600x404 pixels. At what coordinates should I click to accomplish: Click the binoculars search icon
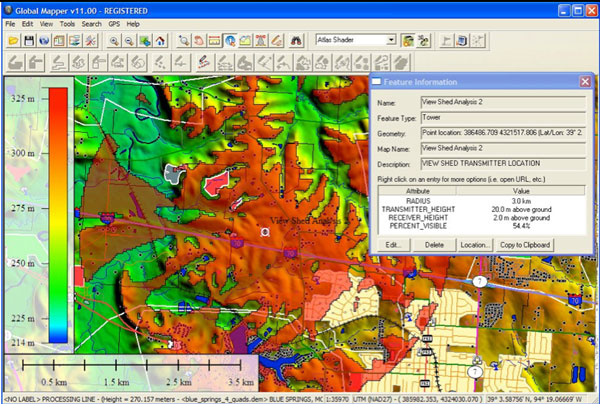pyautogui.click(x=297, y=41)
